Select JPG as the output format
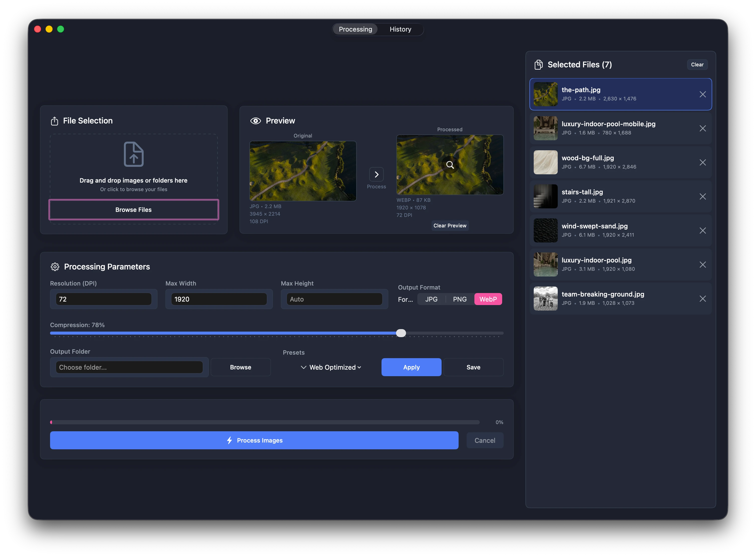Image resolution: width=756 pixels, height=557 pixels. pos(431,299)
